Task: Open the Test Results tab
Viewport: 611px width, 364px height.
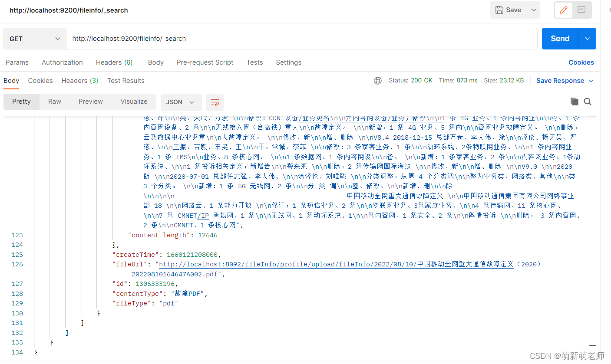Action: (126, 81)
